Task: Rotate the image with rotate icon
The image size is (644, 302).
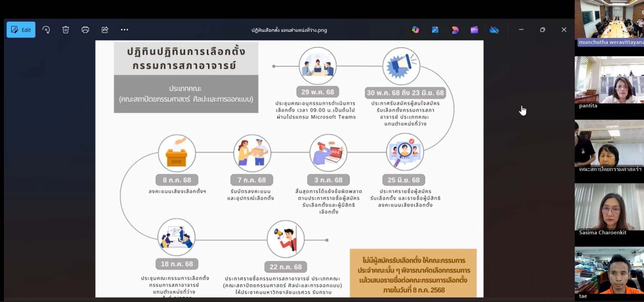Action: click(x=46, y=30)
